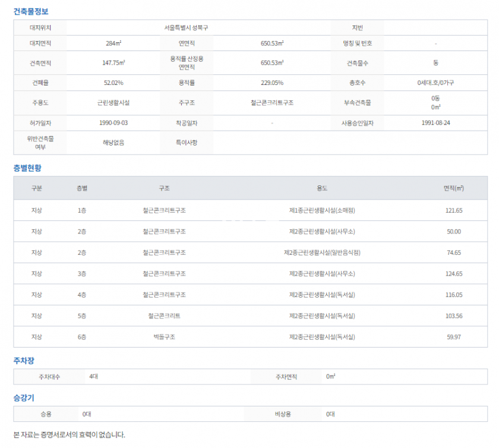
Task: Click the 벽돌구조 structure cell
Action: tap(164, 337)
